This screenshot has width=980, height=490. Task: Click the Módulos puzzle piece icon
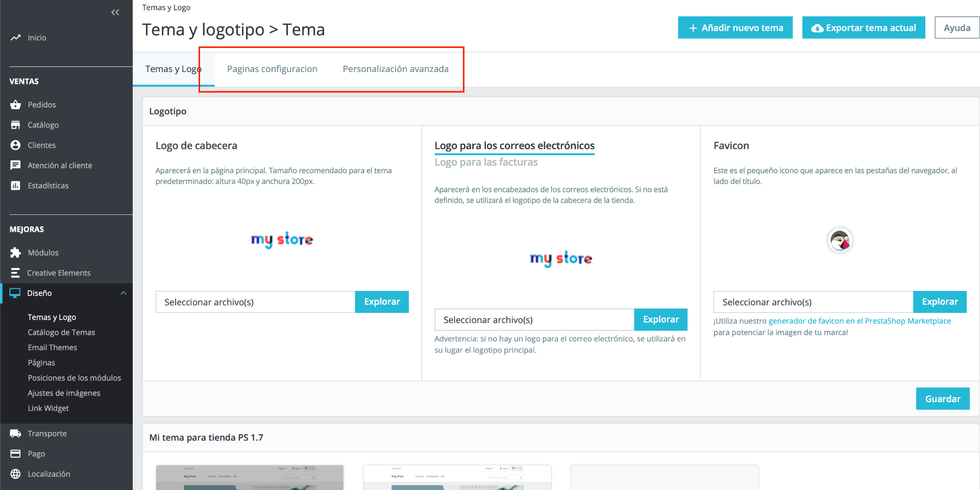point(16,253)
